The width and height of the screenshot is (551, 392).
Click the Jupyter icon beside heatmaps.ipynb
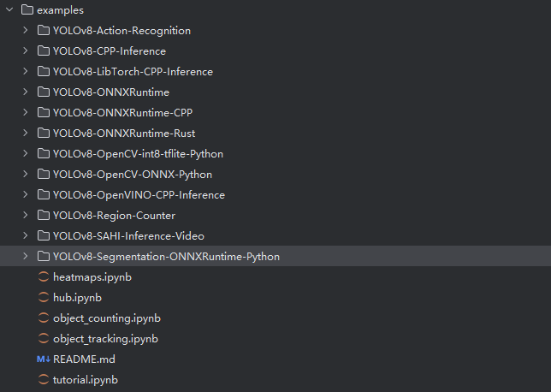pyautogui.click(x=44, y=277)
